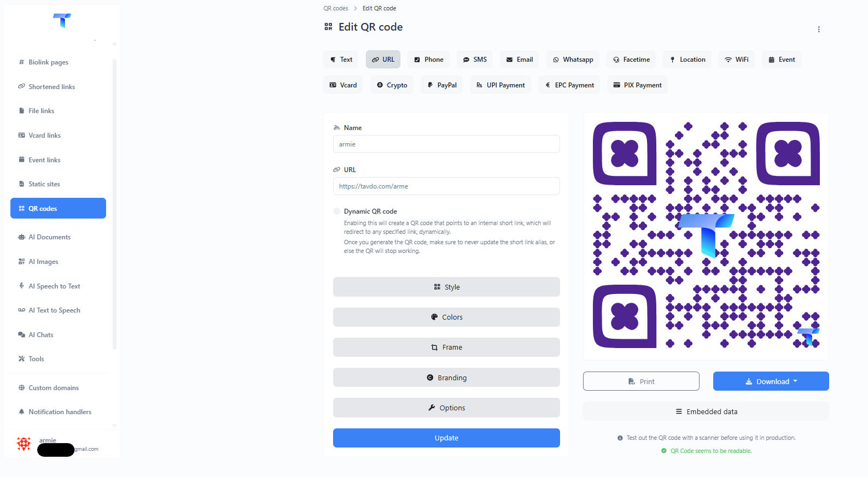Click inside the URL input field
Viewport: 868px width, 477px height.
tap(446, 186)
